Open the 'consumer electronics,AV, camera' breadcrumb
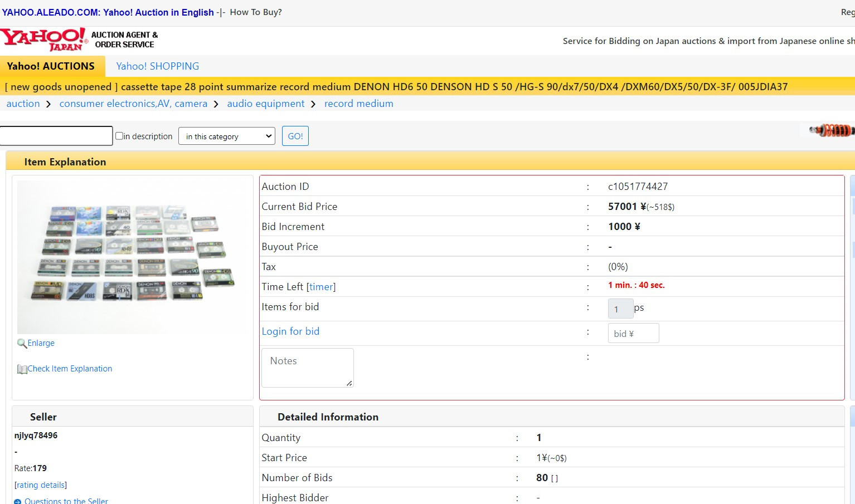 click(133, 104)
